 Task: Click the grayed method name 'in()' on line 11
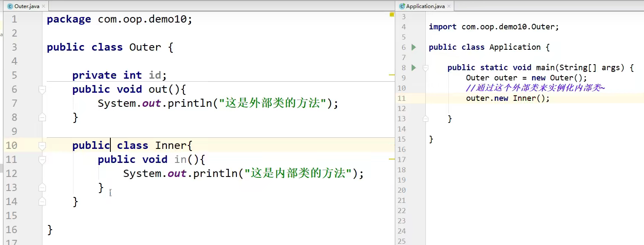point(187,160)
